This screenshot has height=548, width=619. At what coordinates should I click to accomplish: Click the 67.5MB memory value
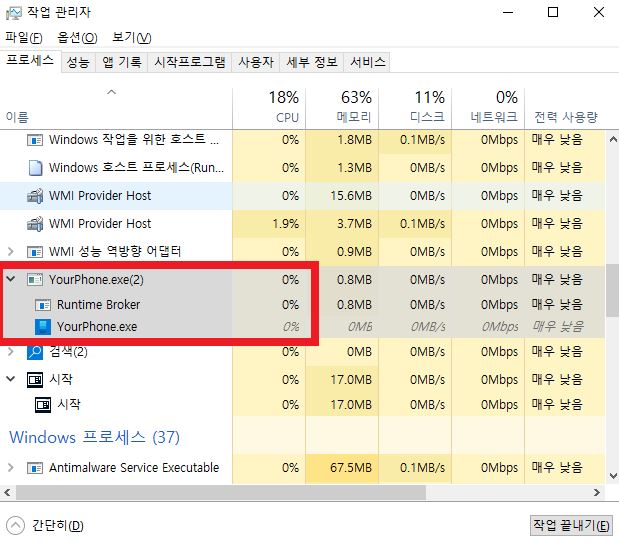tap(351, 468)
